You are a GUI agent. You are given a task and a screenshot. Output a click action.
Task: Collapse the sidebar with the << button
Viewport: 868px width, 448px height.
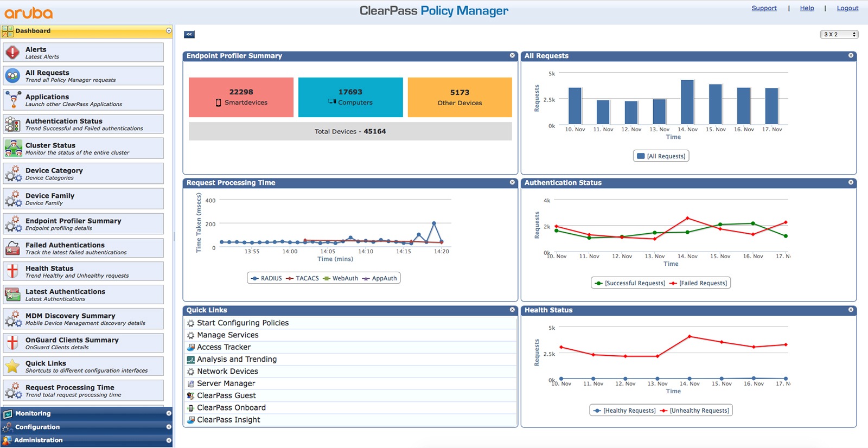click(189, 34)
